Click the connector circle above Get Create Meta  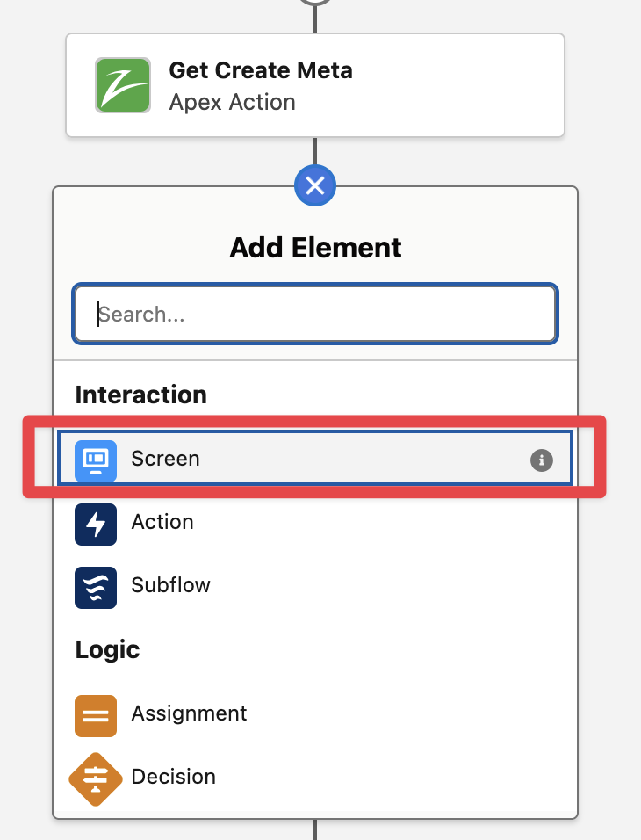315,3
